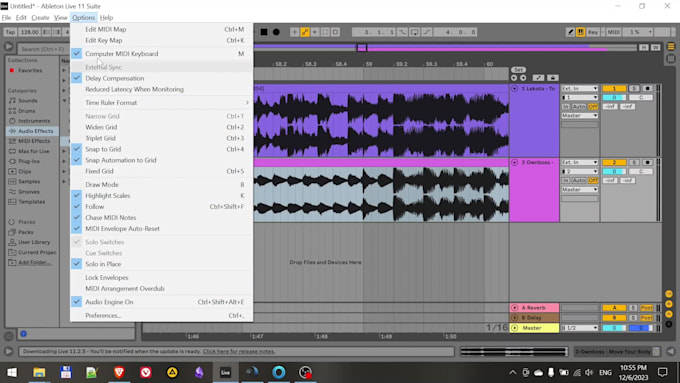Open track 1 Ext. In input dropdown
Screen dimensions: 680x383
click(579, 88)
